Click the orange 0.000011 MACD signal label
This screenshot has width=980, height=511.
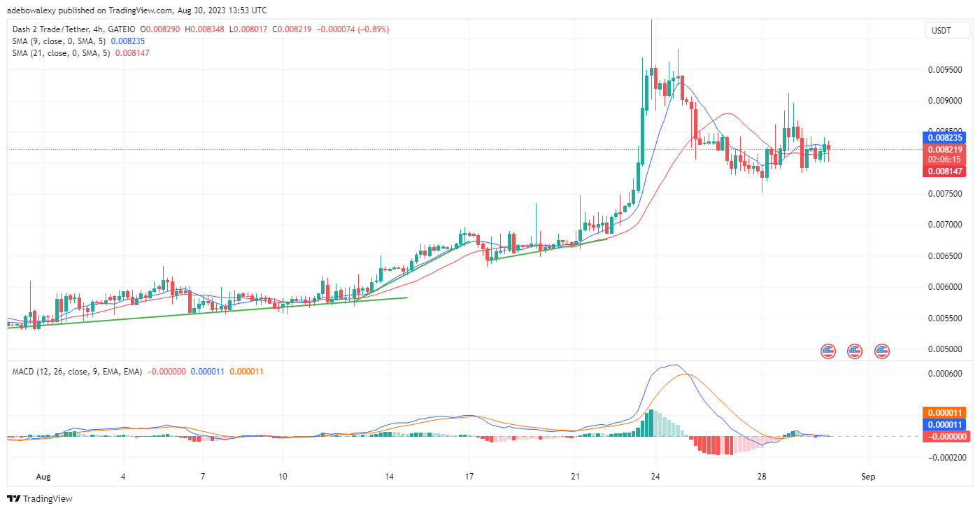pyautogui.click(x=945, y=413)
